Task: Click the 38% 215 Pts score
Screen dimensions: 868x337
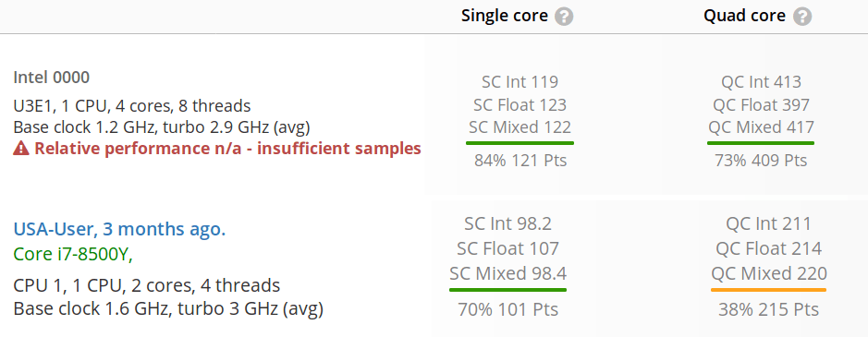Action: (x=769, y=309)
